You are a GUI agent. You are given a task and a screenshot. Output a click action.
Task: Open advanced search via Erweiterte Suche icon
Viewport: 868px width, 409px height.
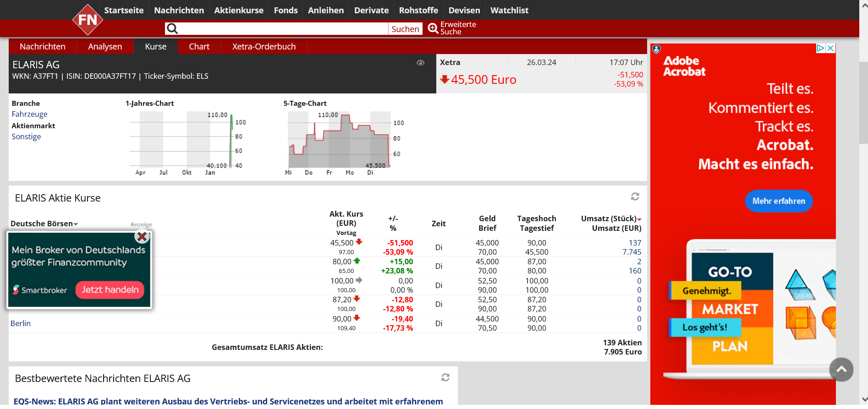pyautogui.click(x=433, y=28)
